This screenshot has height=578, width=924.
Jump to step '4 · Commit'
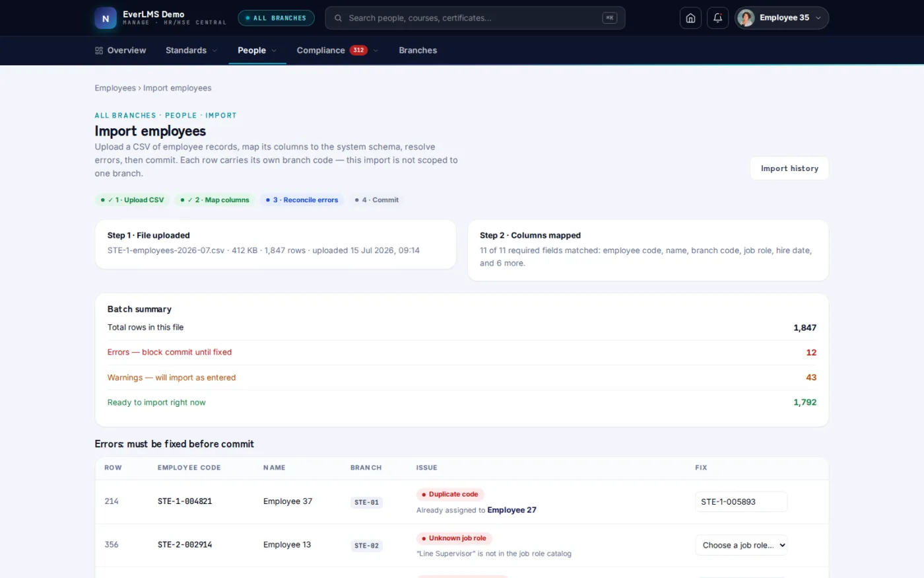tap(376, 199)
